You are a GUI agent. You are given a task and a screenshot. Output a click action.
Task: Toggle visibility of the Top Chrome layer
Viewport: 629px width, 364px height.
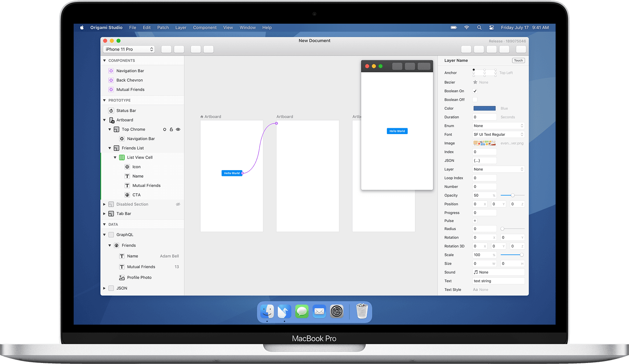pos(178,129)
